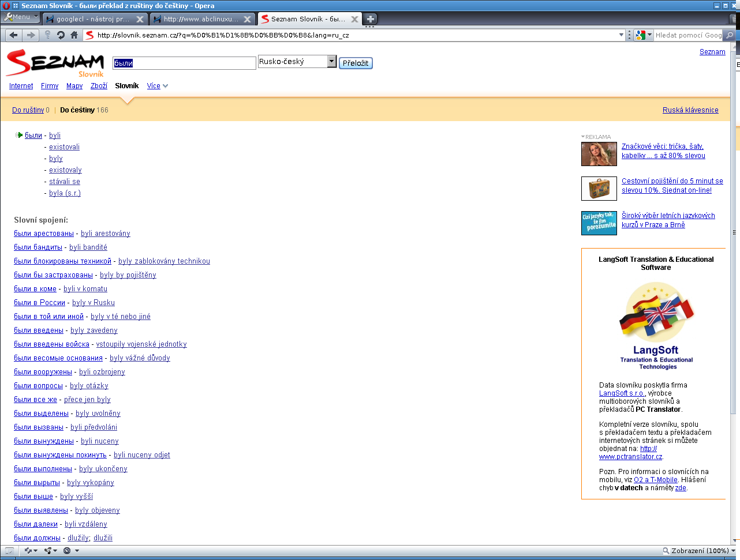Switch to the googlecl tab
The image size is (740, 560).
[95, 19]
